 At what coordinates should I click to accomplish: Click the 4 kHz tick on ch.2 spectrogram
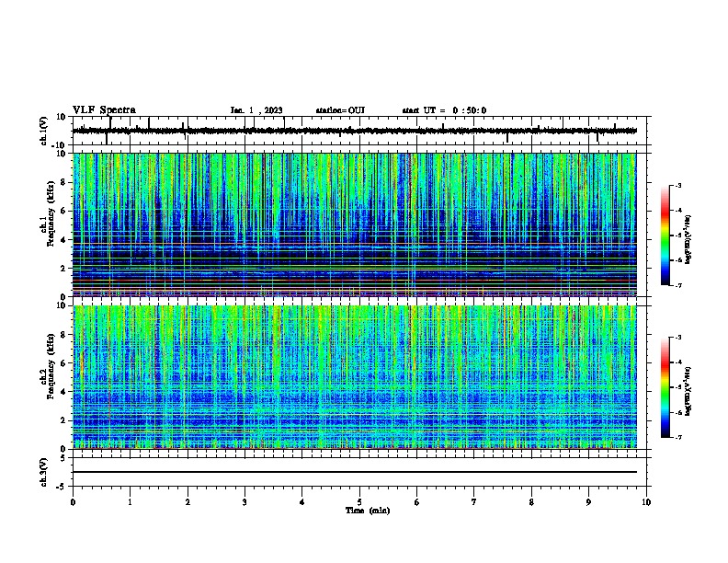(63, 392)
